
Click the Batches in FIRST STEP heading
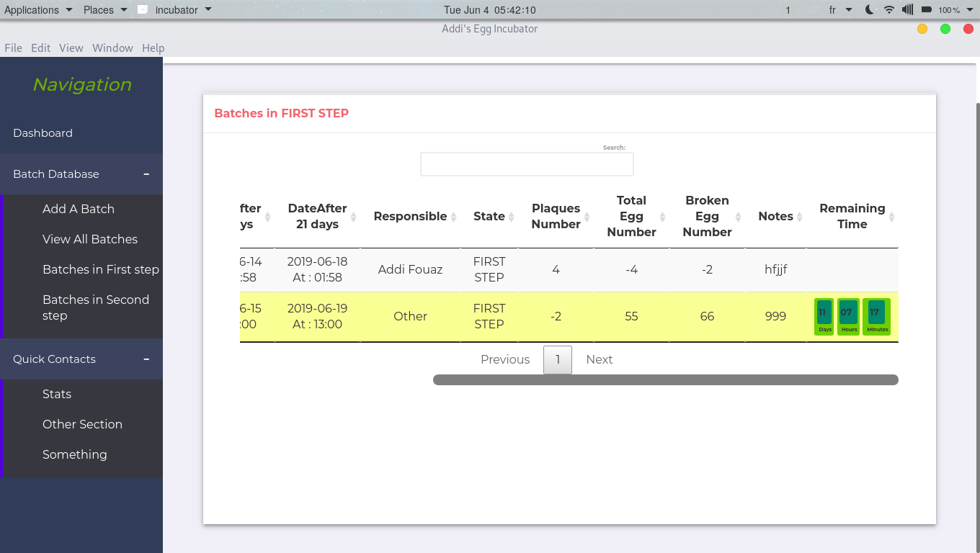coord(282,113)
